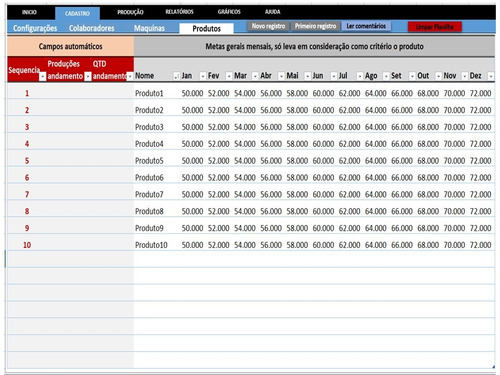Open the QTD andamento filter dropdown
Viewport: 500px width, 375px height.
click(130, 77)
